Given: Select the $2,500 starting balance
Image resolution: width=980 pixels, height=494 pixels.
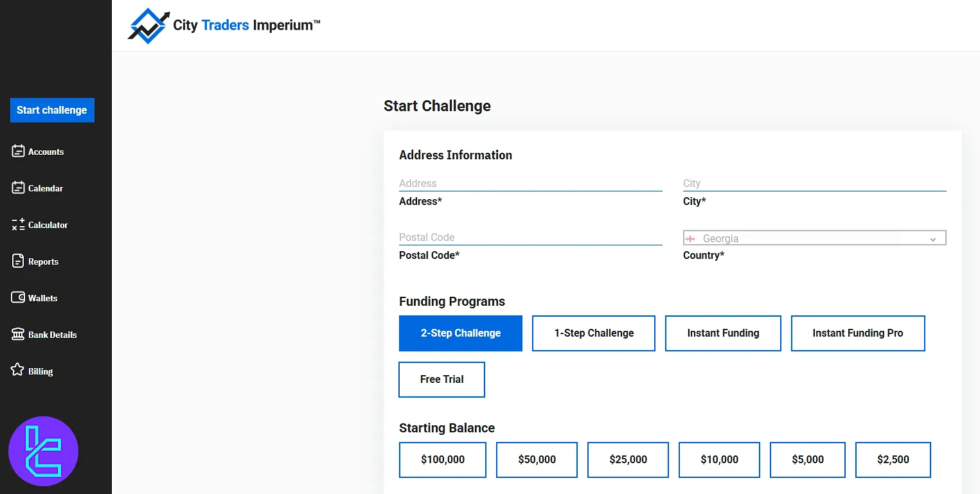Looking at the screenshot, I should [x=893, y=460].
